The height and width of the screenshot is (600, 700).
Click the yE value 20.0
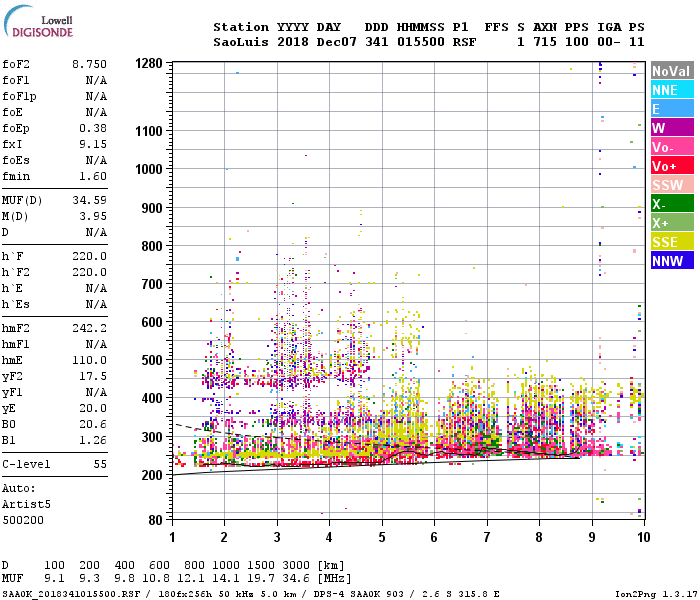[x=93, y=408]
